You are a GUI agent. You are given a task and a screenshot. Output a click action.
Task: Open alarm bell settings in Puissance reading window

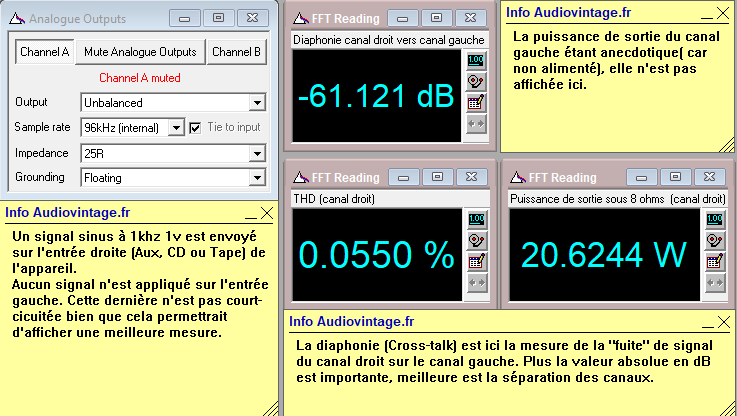point(715,241)
